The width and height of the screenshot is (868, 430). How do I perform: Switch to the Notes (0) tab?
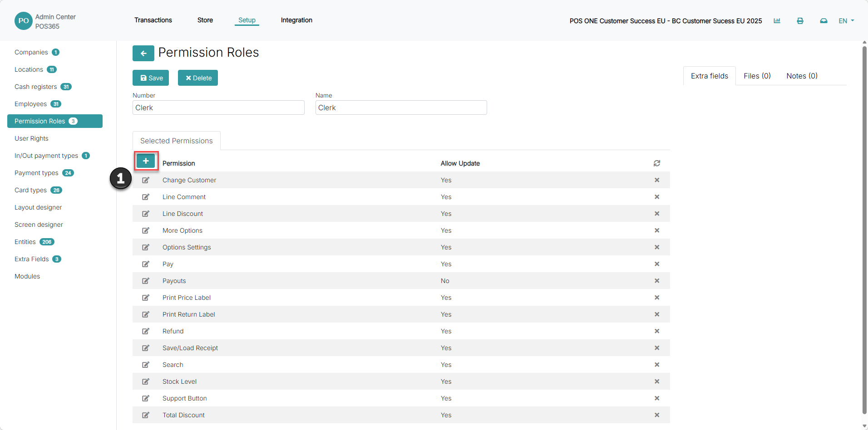[802, 76]
